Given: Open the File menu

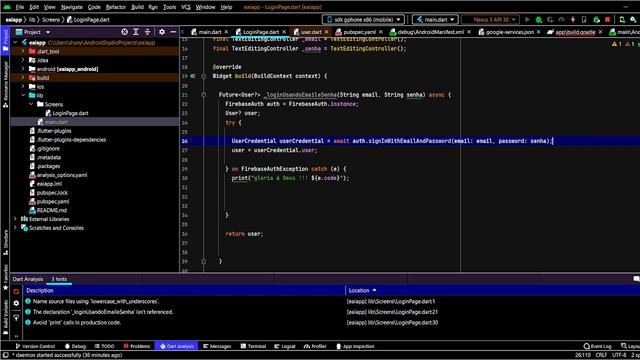Looking at the screenshot, I should pyautogui.click(x=20, y=7).
